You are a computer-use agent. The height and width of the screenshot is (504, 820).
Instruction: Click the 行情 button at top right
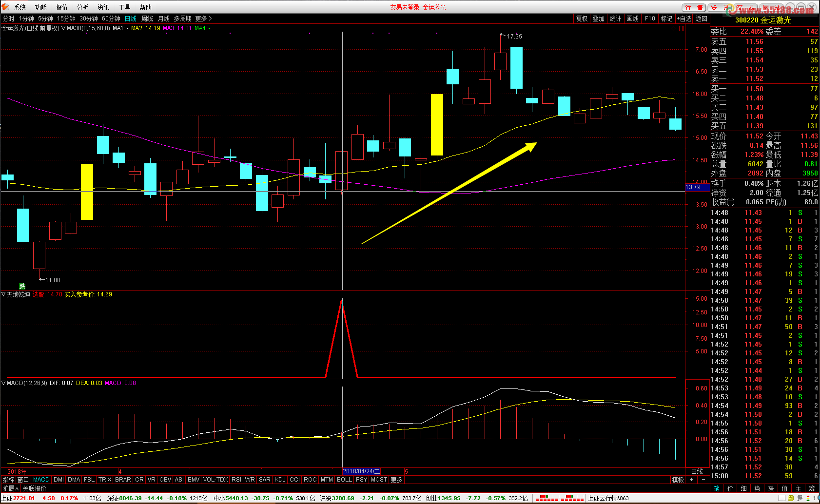tap(694, 7)
